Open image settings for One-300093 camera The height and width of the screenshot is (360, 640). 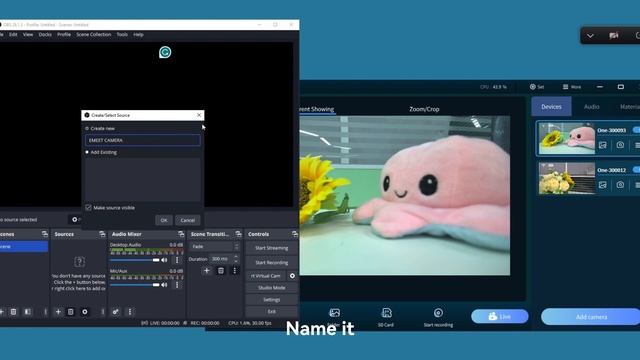[602, 145]
